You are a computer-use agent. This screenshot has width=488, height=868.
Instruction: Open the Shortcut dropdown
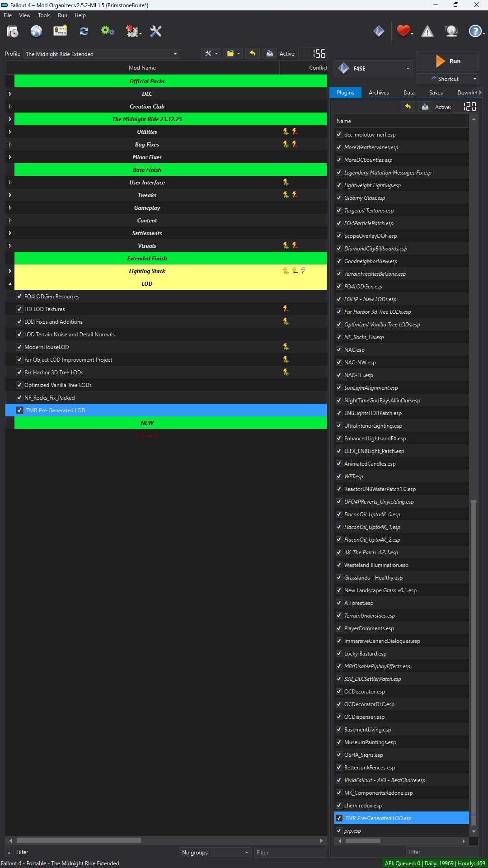coord(447,79)
